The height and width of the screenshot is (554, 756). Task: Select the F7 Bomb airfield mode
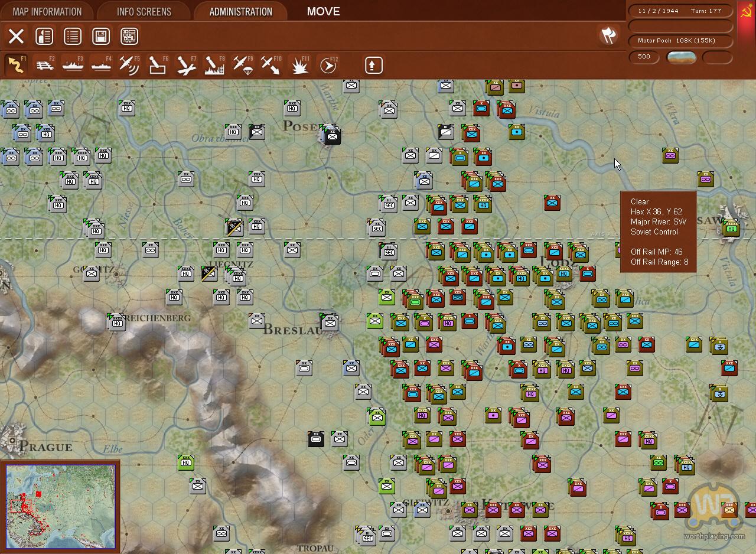coord(186,65)
